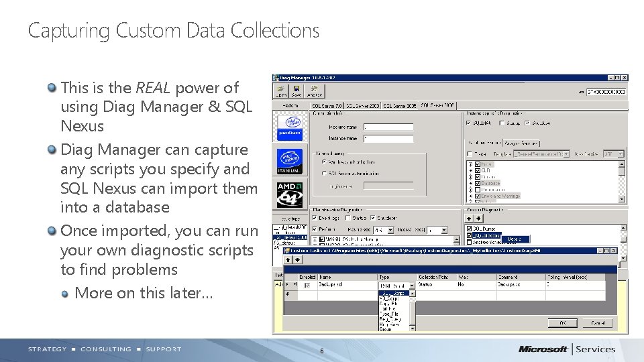Click the Startup value in Collection Point cell

425,284
